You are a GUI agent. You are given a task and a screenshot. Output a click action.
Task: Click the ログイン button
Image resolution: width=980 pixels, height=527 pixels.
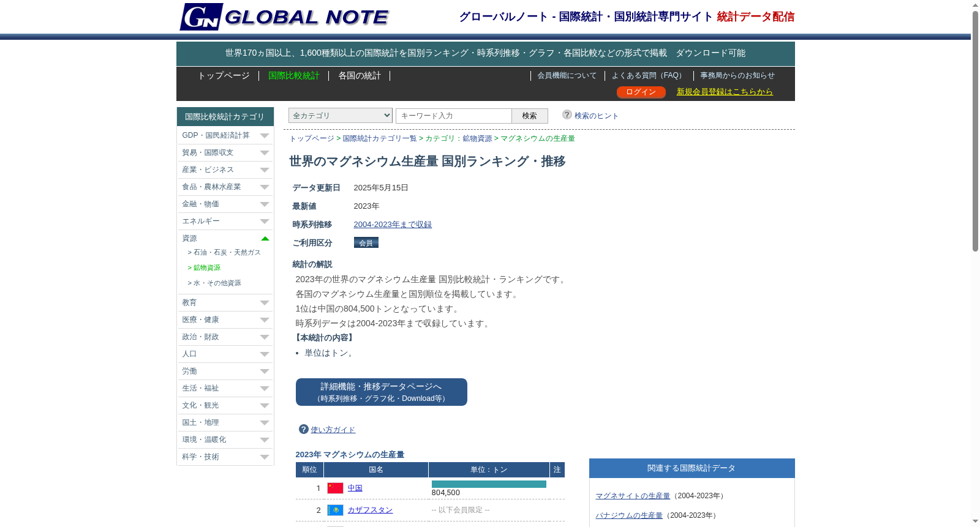(x=641, y=92)
